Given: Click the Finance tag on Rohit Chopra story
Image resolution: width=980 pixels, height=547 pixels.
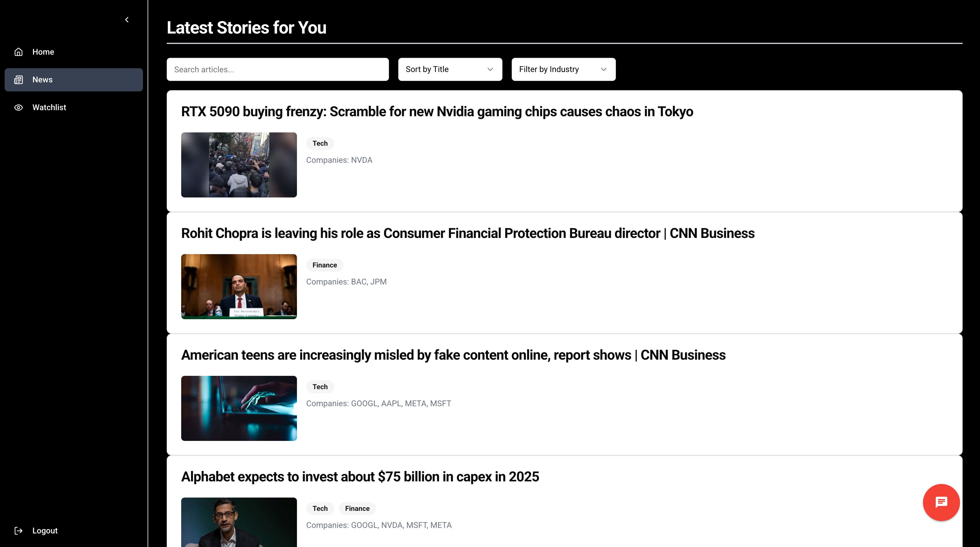Looking at the screenshot, I should (324, 265).
